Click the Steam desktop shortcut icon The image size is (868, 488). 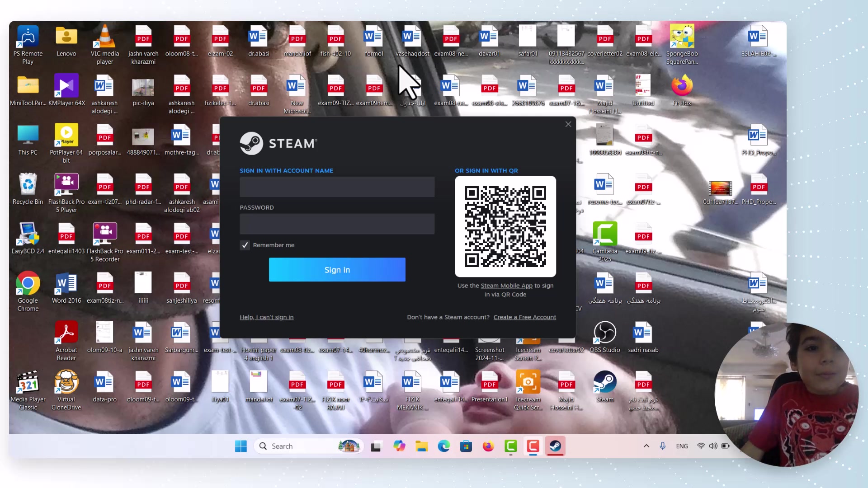[x=604, y=383]
